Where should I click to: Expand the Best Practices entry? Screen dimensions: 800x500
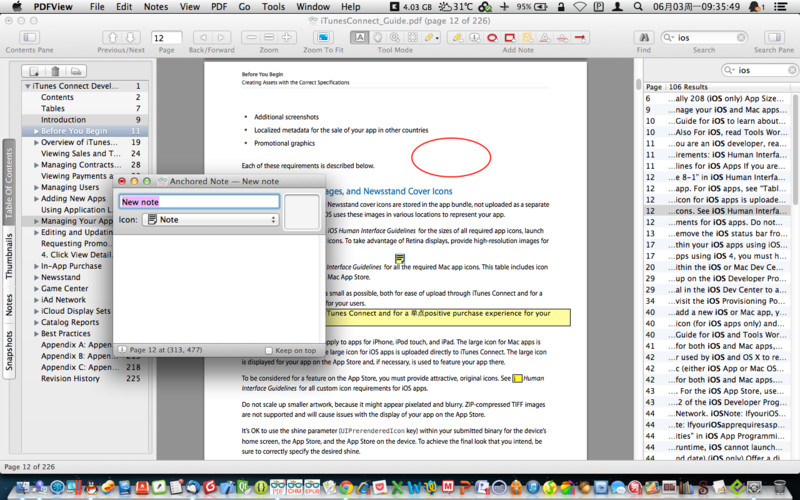click(36, 334)
